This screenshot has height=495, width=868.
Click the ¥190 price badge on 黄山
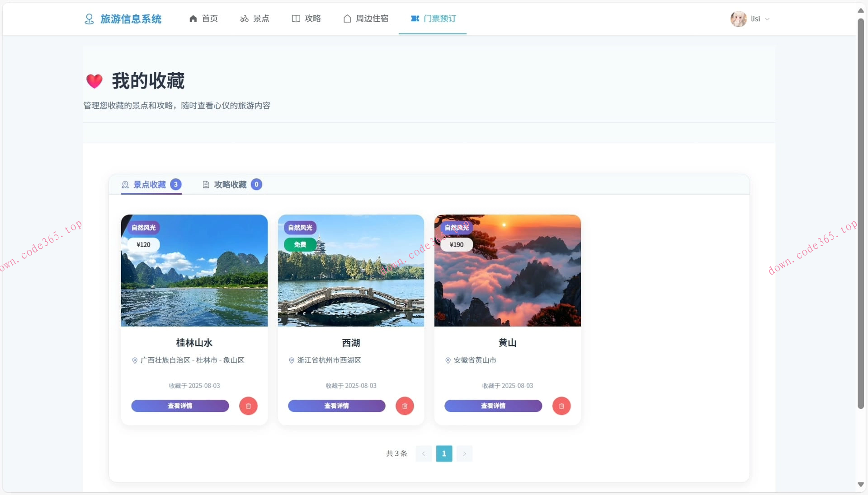tap(456, 244)
